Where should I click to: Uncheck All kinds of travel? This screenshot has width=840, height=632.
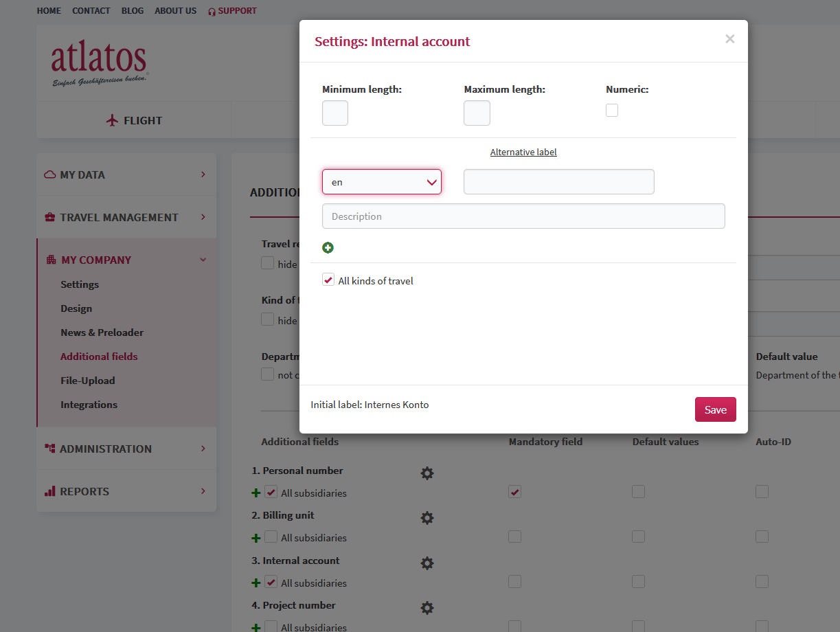[328, 280]
